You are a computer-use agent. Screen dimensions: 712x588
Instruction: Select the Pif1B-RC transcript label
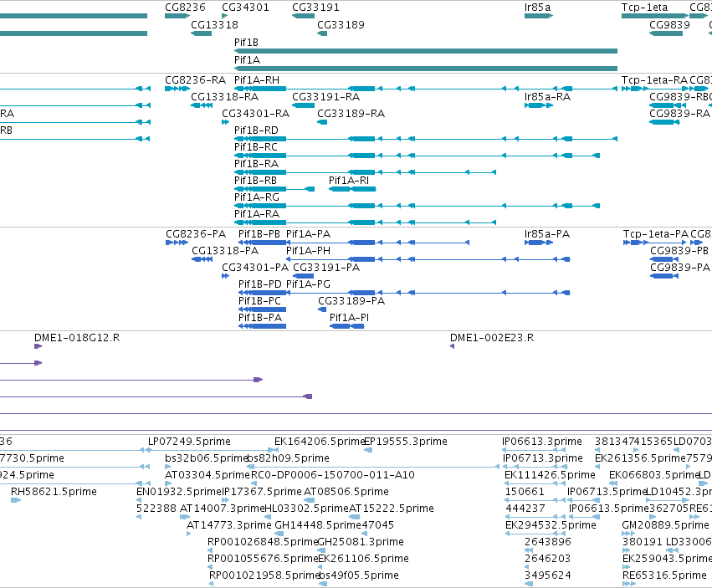click(x=256, y=147)
